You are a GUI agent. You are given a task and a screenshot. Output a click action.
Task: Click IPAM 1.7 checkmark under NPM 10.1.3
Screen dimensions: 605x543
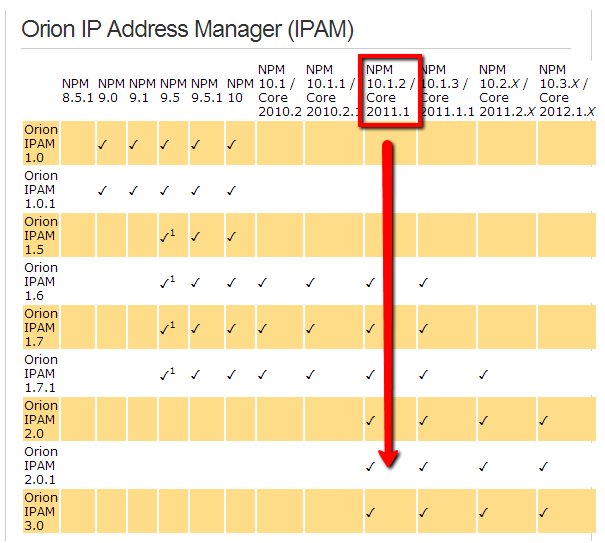click(424, 328)
